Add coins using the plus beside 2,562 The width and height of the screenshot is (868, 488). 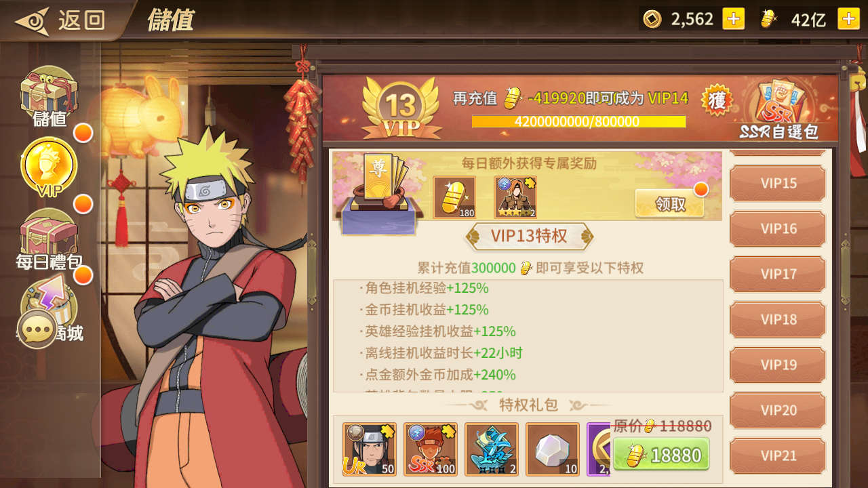pos(733,19)
